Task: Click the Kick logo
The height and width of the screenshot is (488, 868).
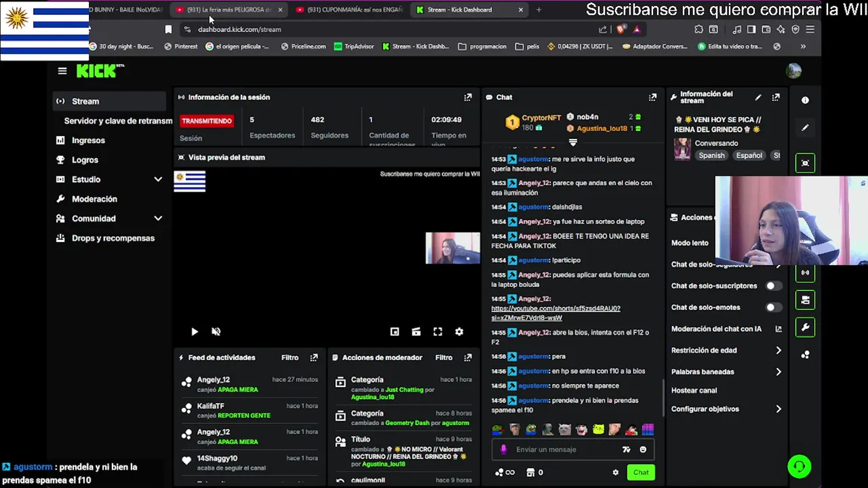Action: click(100, 71)
